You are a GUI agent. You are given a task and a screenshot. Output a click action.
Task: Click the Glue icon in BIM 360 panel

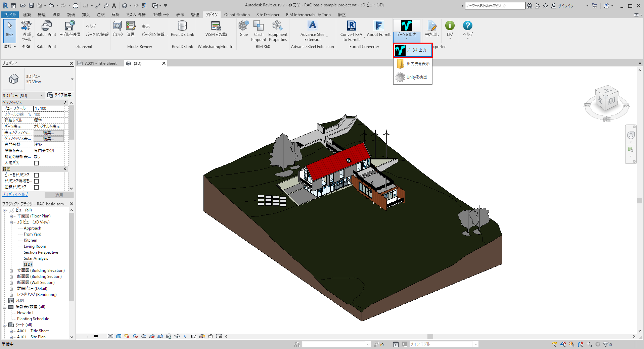[243, 30]
